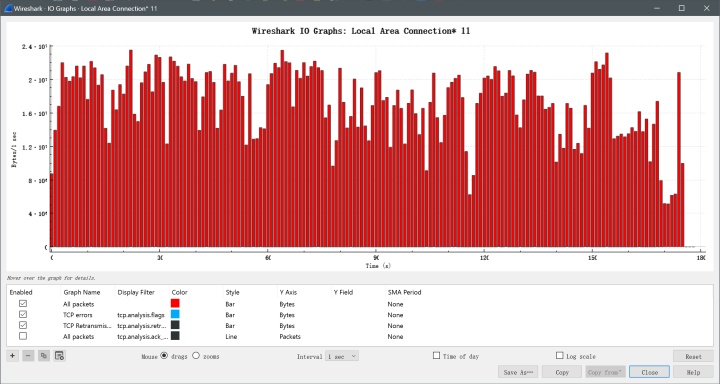This screenshot has width=720, height=384.
Task: Open Help for IO Graphs
Action: click(x=693, y=372)
